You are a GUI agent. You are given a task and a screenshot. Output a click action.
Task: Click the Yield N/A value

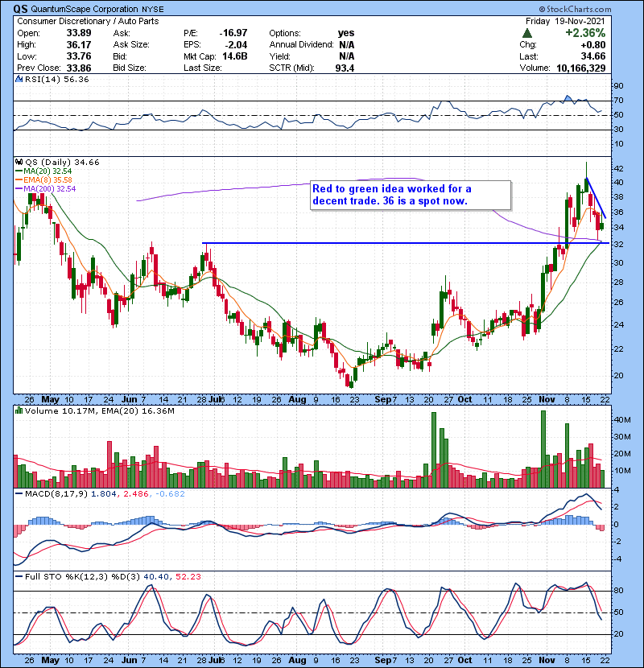[x=346, y=56]
